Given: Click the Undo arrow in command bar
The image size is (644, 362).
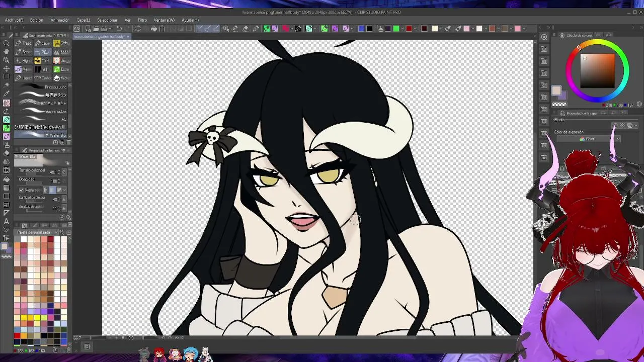Looking at the screenshot, I should [119, 29].
